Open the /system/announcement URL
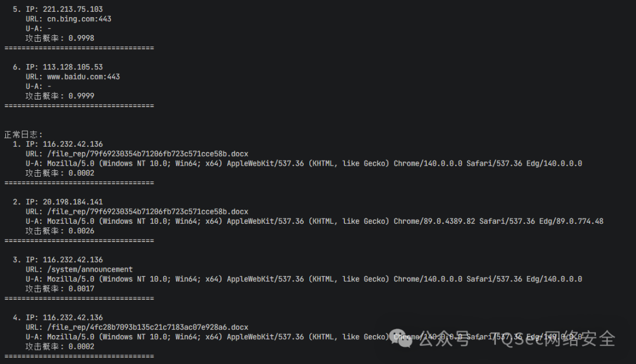Viewport: 636px width, 364px height. pos(90,269)
